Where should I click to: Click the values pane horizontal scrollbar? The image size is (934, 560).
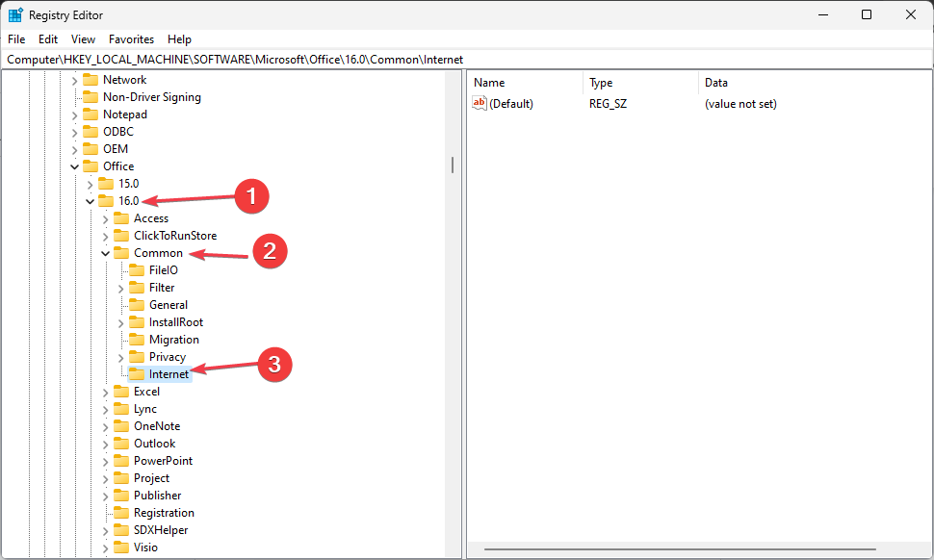coord(680,549)
